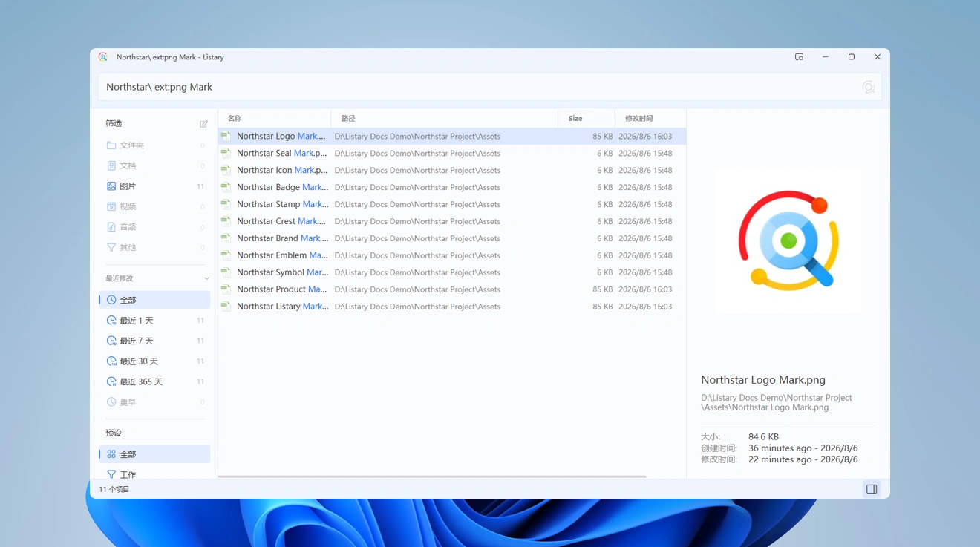Image resolution: width=980 pixels, height=547 pixels.
Task: Select 全部 under 最近修改
Action: coord(154,300)
